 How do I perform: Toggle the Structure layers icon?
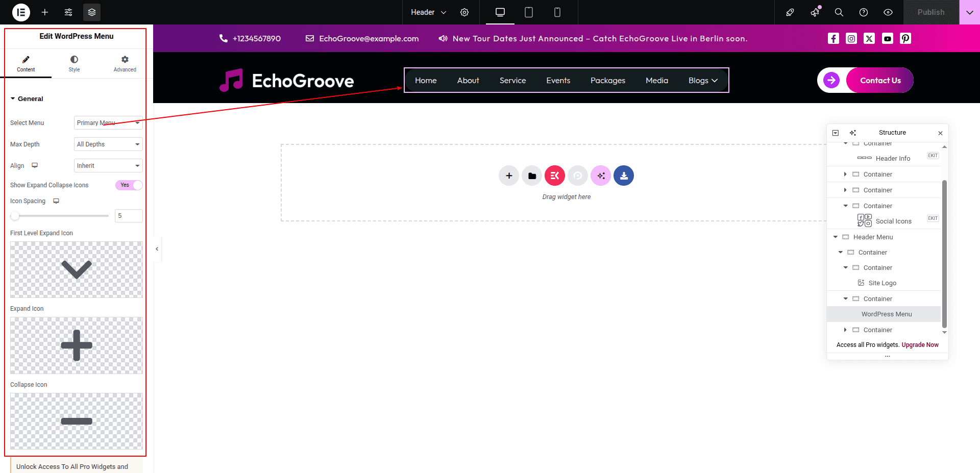[x=92, y=12]
